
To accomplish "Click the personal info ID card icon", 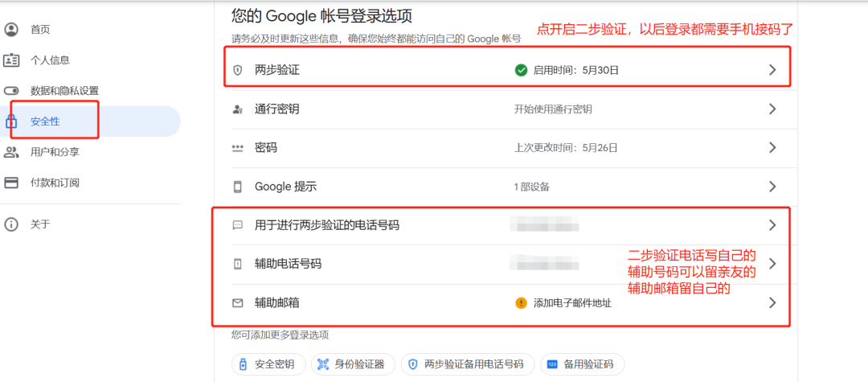I will point(11,60).
